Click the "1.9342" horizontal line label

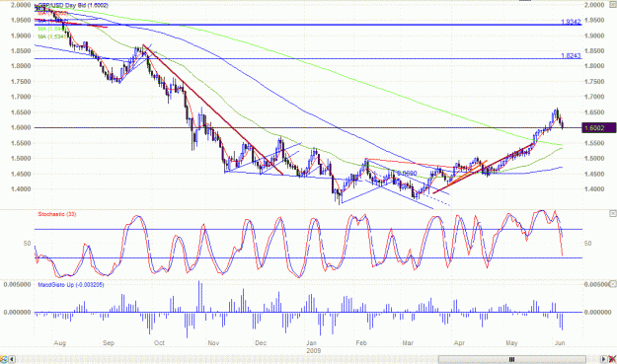click(571, 22)
